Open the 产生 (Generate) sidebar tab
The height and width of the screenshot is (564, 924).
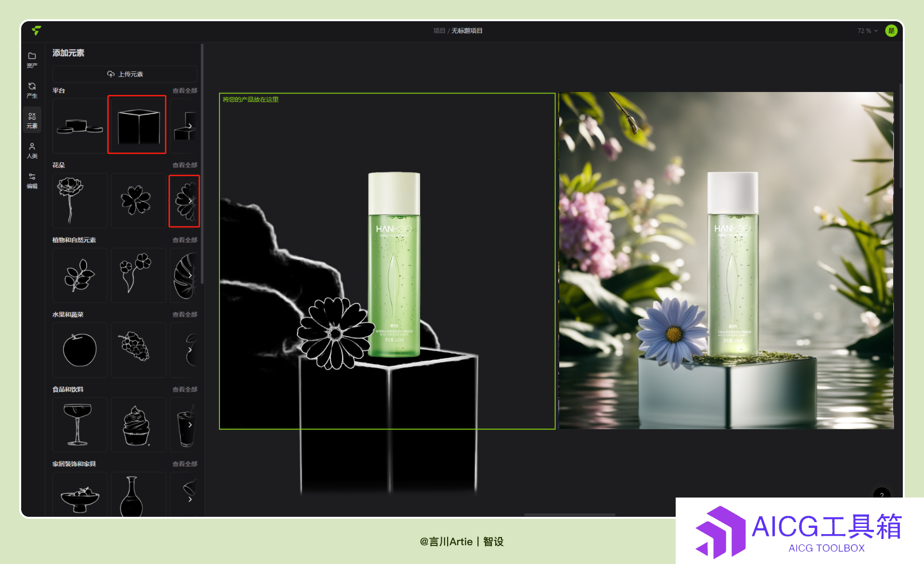tap(32, 90)
